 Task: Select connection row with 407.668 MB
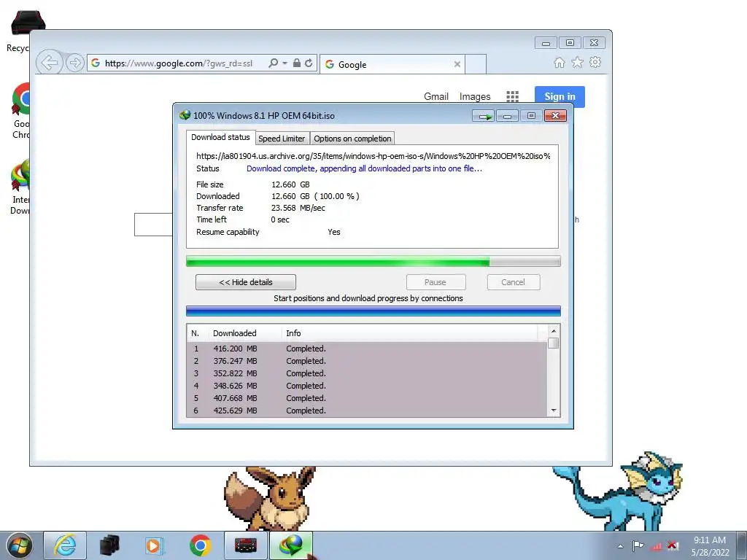pos(368,398)
